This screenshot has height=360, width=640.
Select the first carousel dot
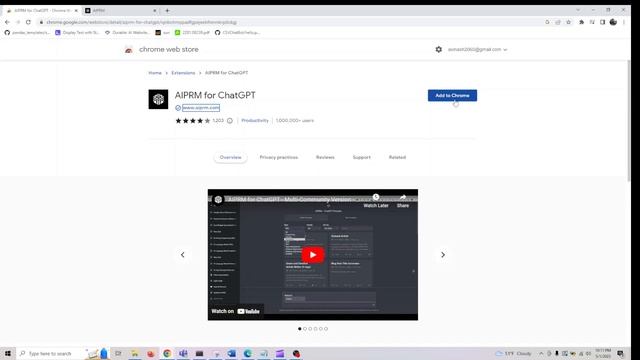[x=300, y=329]
